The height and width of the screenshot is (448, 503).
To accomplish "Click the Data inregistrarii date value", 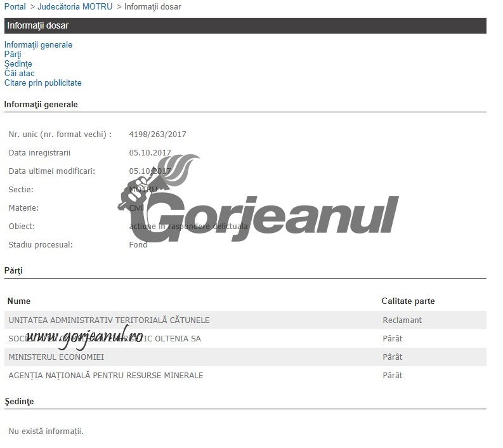I will tap(150, 153).
